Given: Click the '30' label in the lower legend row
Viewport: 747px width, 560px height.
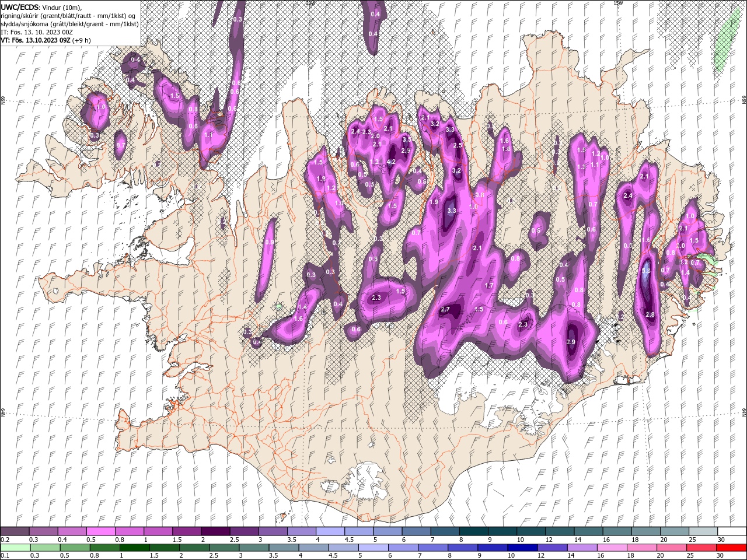Looking at the screenshot, I should pyautogui.click(x=721, y=556).
